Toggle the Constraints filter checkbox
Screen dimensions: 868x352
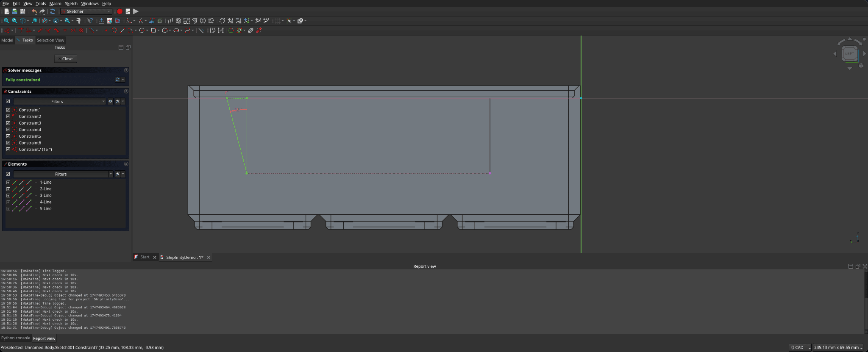(x=8, y=101)
